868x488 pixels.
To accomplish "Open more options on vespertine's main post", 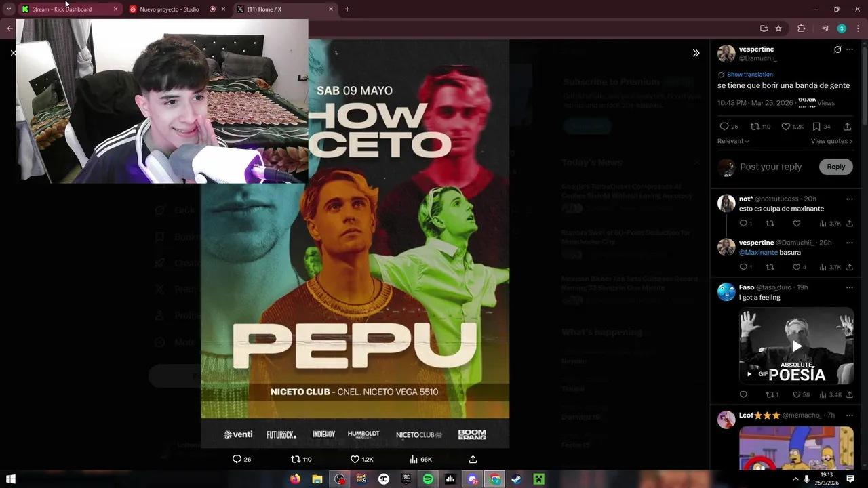I will point(850,49).
